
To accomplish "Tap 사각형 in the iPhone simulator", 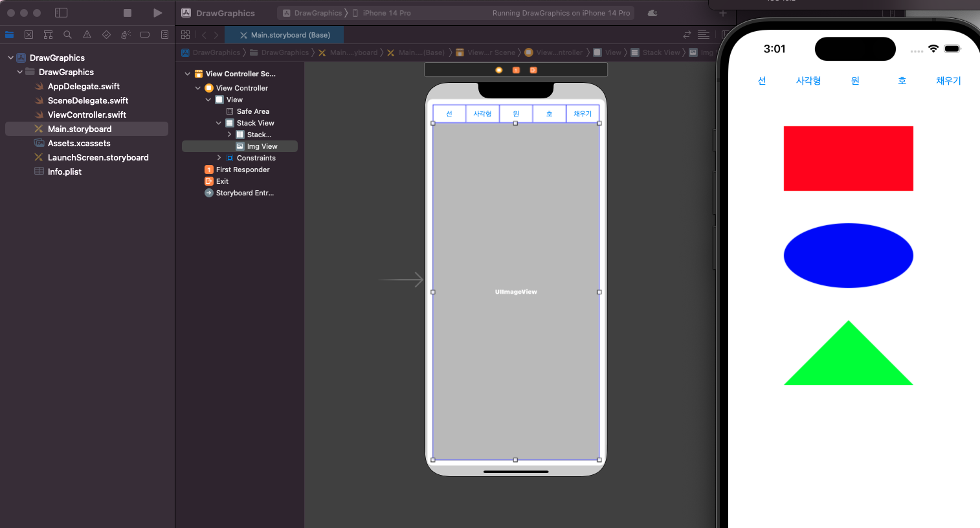I will pos(808,81).
